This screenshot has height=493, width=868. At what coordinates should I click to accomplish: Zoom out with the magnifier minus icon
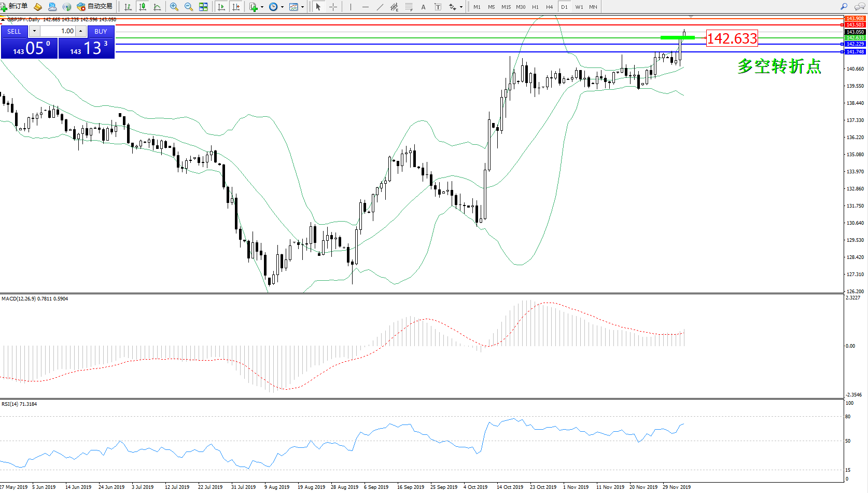point(189,7)
